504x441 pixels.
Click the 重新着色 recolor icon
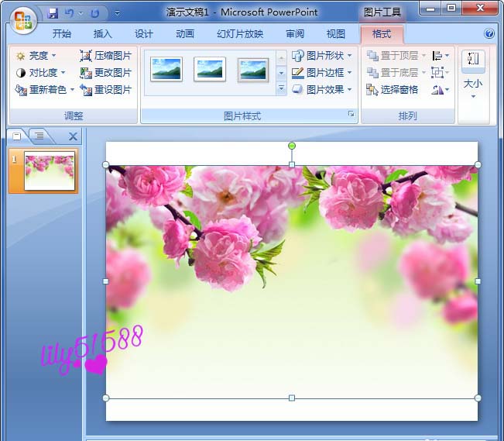pyautogui.click(x=21, y=90)
